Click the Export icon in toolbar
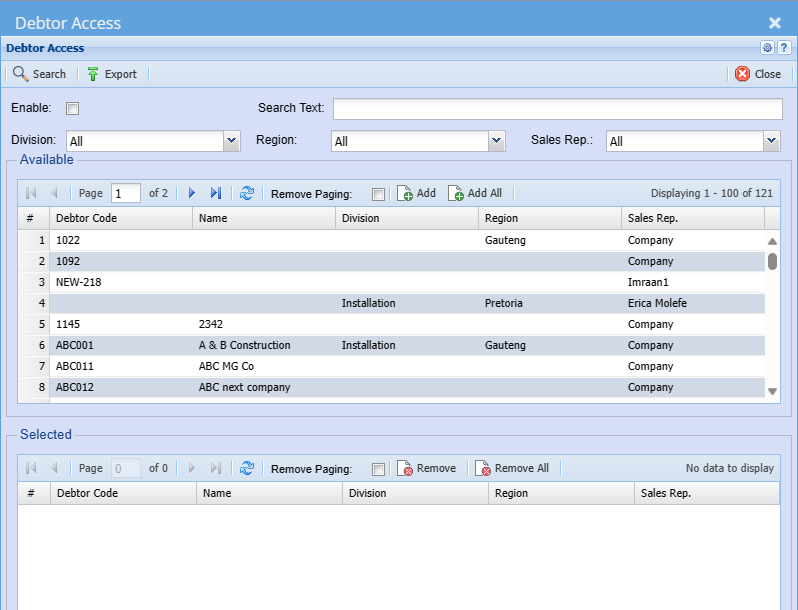This screenshot has height=610, width=798. tap(93, 74)
